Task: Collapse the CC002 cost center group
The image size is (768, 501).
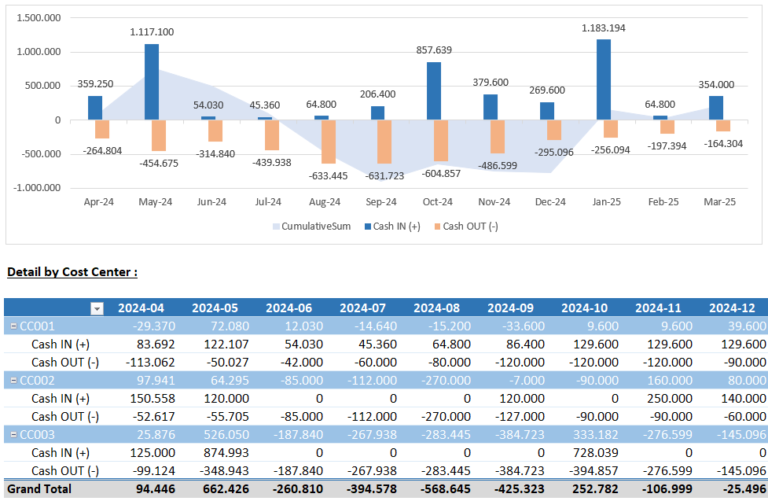Action: click(x=13, y=380)
